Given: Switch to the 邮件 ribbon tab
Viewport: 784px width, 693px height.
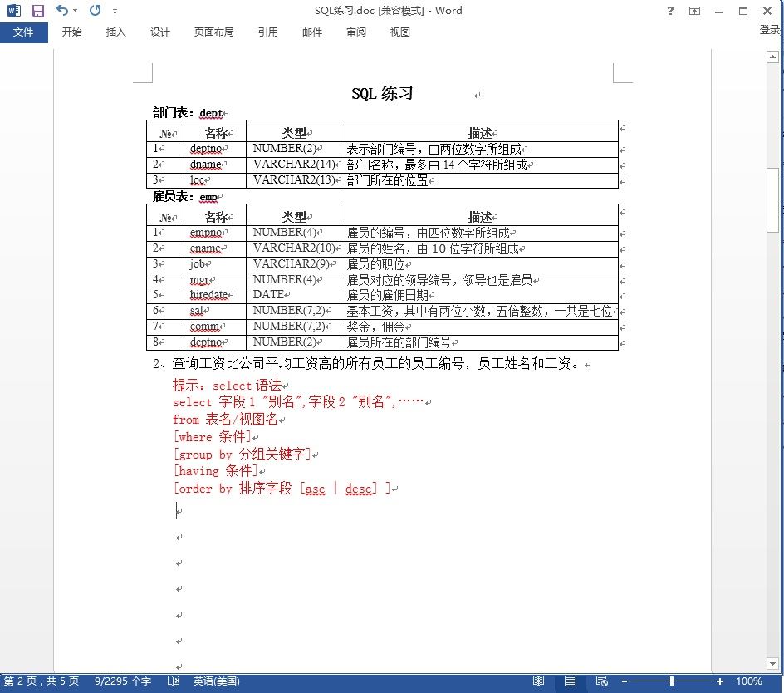Looking at the screenshot, I should (312, 32).
